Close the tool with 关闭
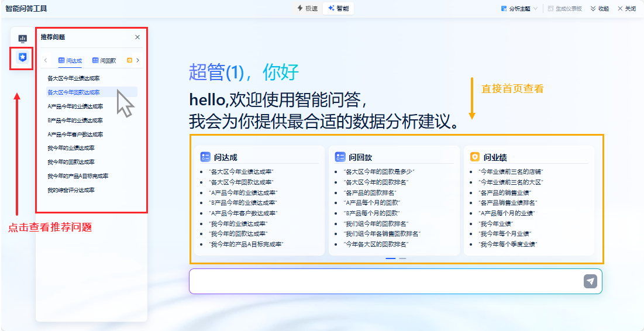This screenshot has height=331, width=644. tap(627, 9)
